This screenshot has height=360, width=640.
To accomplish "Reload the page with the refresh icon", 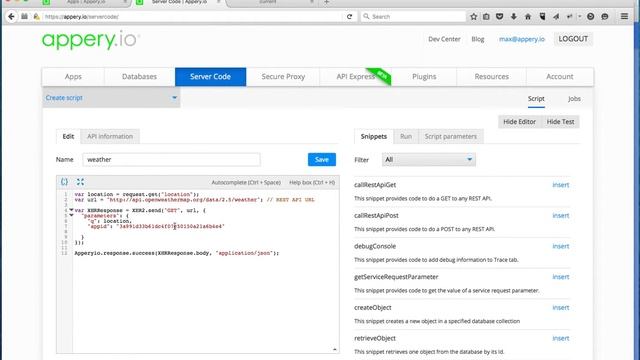I will pyautogui.click(x=349, y=17).
